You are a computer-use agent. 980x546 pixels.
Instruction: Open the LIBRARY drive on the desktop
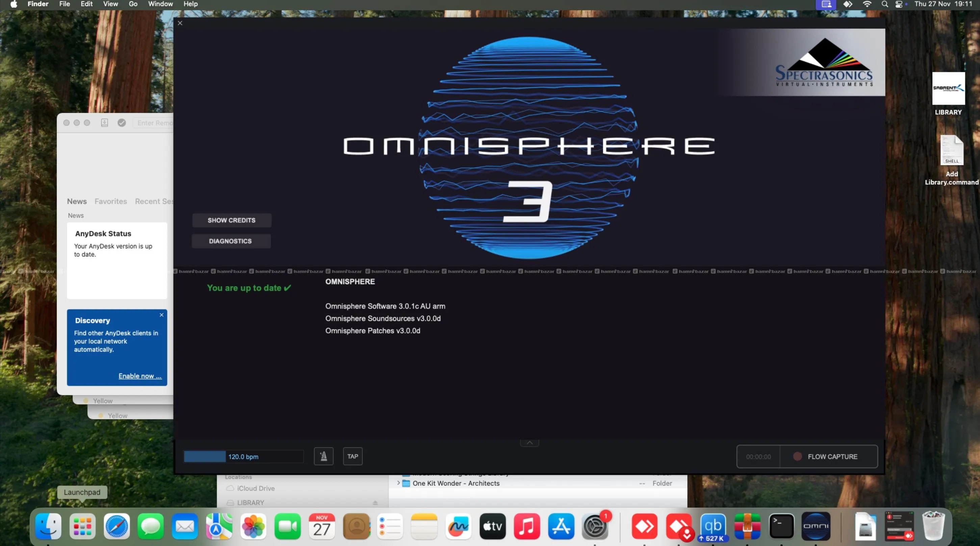coord(948,94)
